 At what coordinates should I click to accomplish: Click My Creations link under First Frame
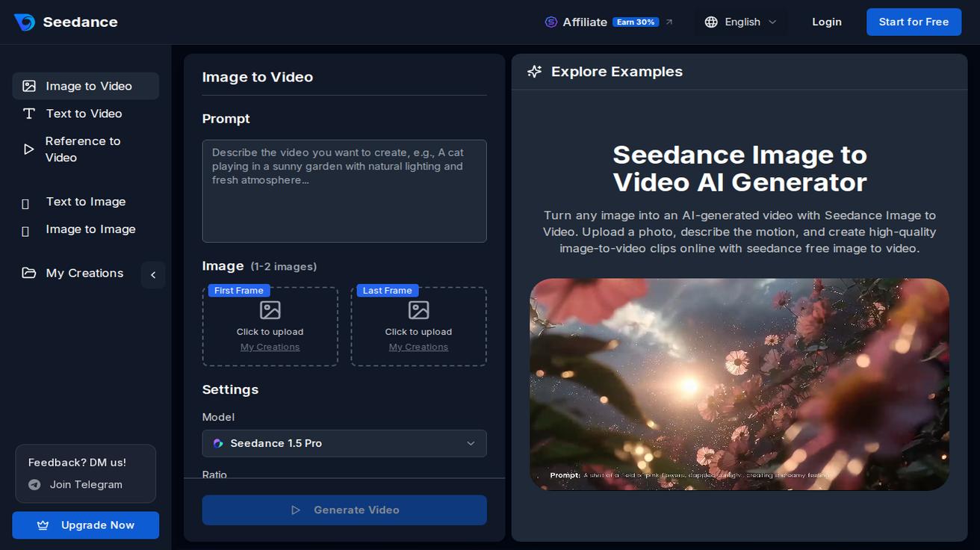click(x=270, y=347)
